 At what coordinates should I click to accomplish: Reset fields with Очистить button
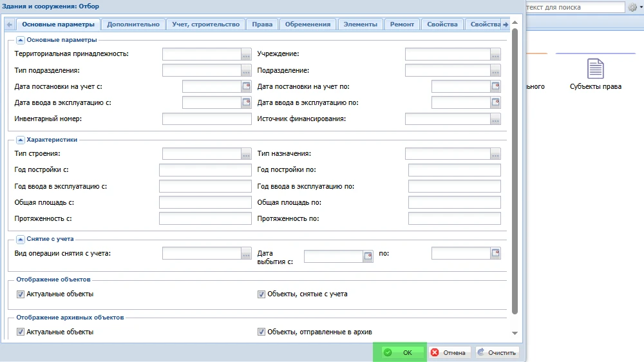(497, 352)
